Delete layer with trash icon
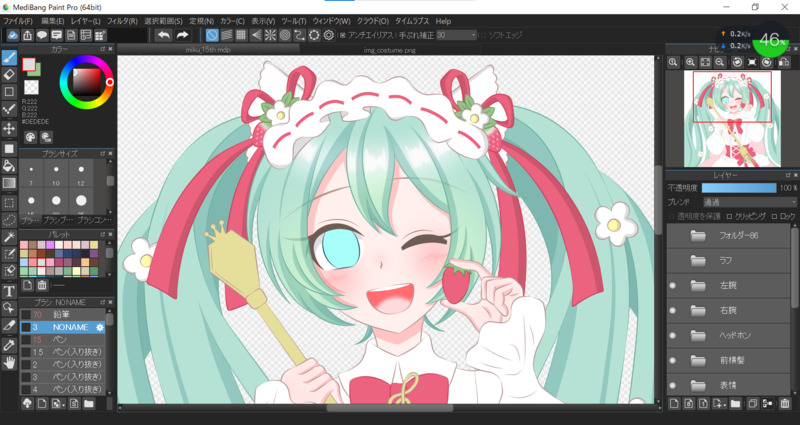This screenshot has width=800, height=425. pyautogui.click(x=785, y=404)
